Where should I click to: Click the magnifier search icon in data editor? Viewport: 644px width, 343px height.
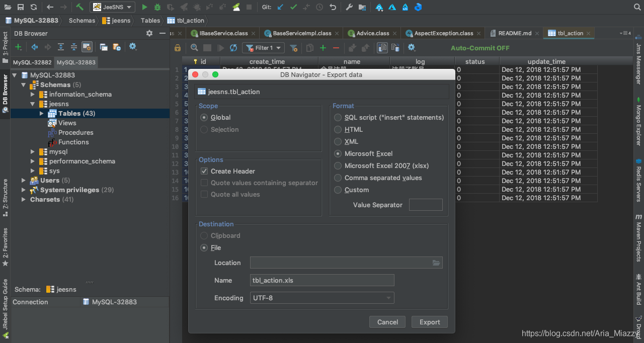194,48
